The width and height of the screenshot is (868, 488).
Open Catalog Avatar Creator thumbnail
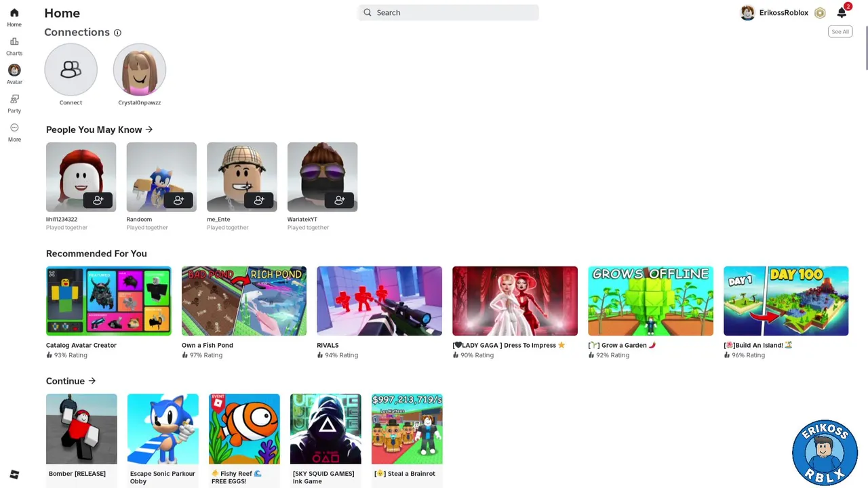[108, 301]
